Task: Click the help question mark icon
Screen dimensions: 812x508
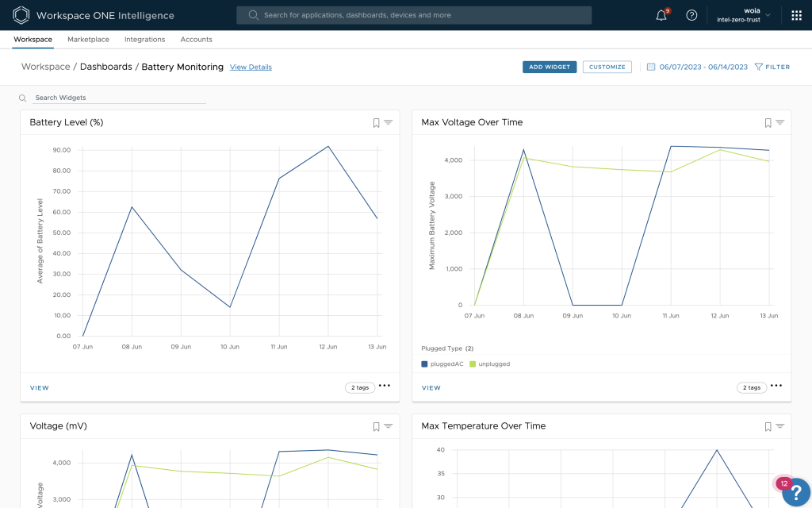Action: (x=691, y=15)
